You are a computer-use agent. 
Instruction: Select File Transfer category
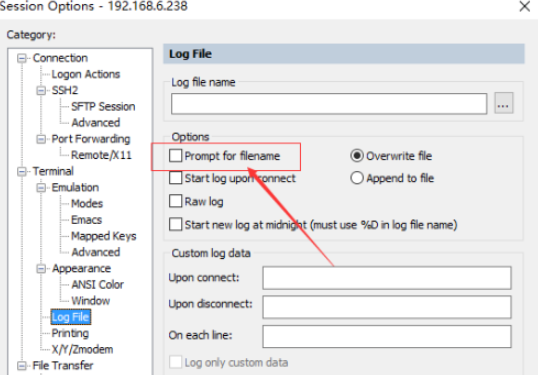coord(63,366)
